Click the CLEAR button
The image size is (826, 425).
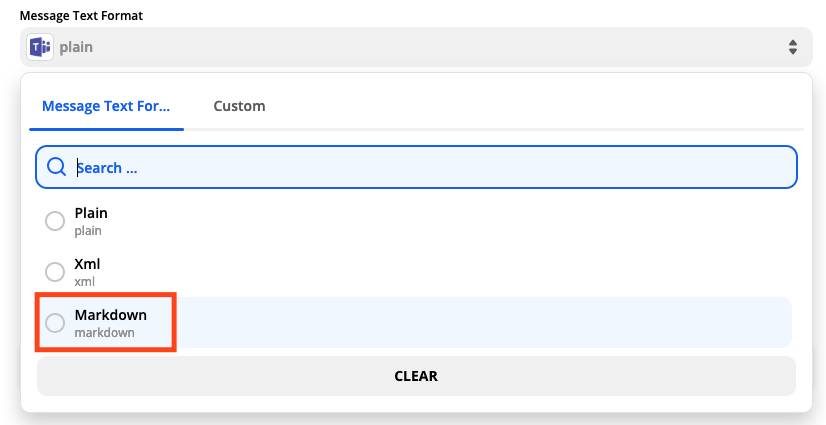416,376
